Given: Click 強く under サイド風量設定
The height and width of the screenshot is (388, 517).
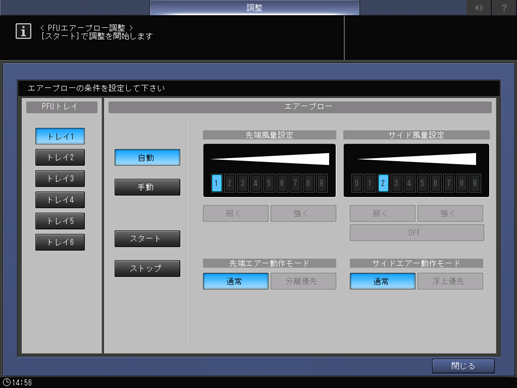Looking at the screenshot, I should 450,214.
